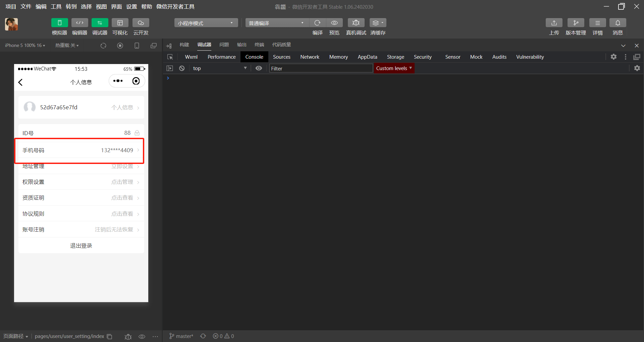Click the 编译 compile refresh icon
This screenshot has width=644, height=342.
click(317, 23)
